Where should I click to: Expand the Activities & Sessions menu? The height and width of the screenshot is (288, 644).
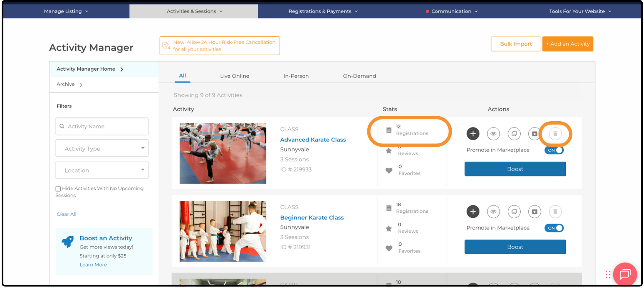pos(194,11)
